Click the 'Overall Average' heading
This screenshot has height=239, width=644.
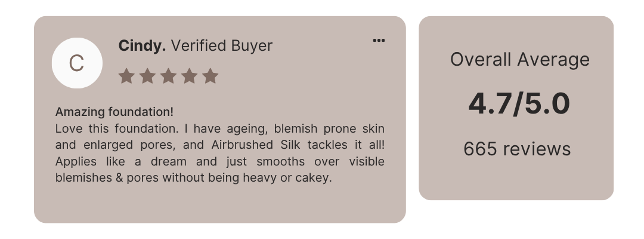519,60
